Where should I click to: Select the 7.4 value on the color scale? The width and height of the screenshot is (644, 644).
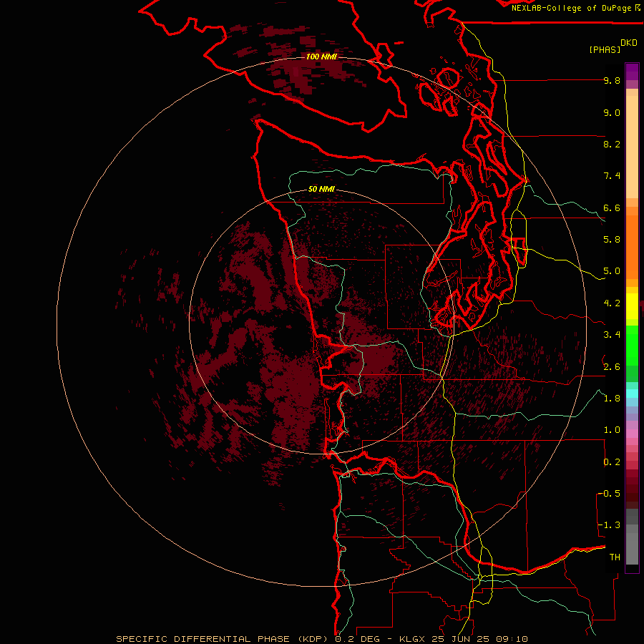pyautogui.click(x=612, y=176)
